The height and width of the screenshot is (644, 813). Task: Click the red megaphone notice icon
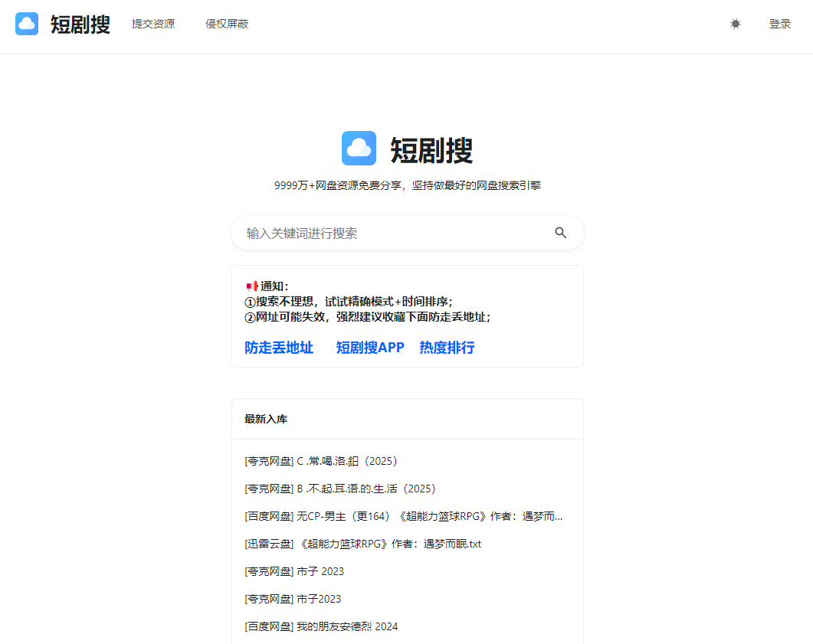click(251, 286)
